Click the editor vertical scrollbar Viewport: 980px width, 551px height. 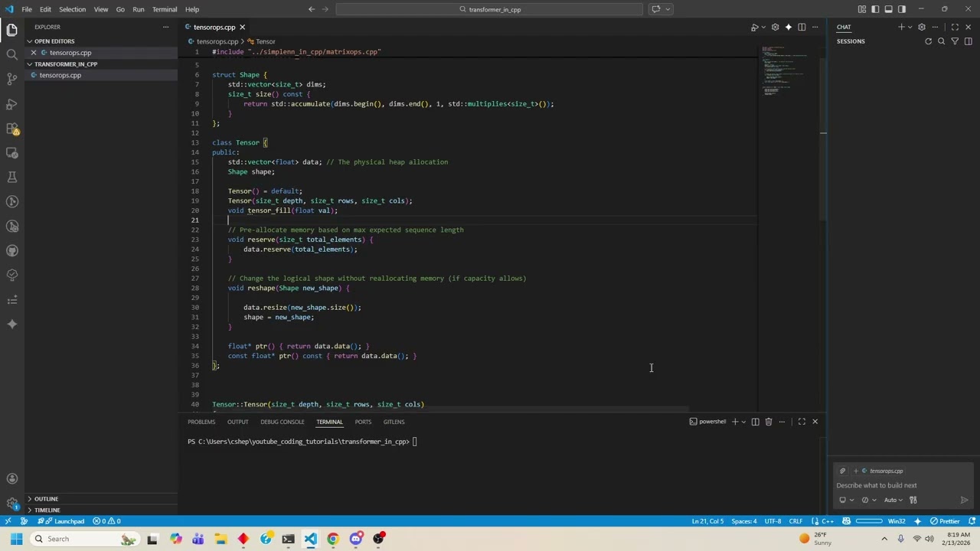point(823,138)
